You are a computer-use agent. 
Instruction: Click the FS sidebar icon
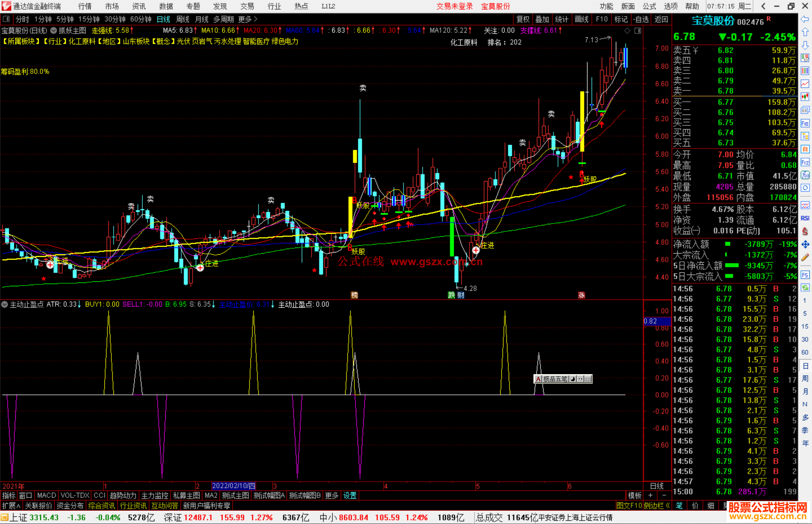[x=805, y=275]
